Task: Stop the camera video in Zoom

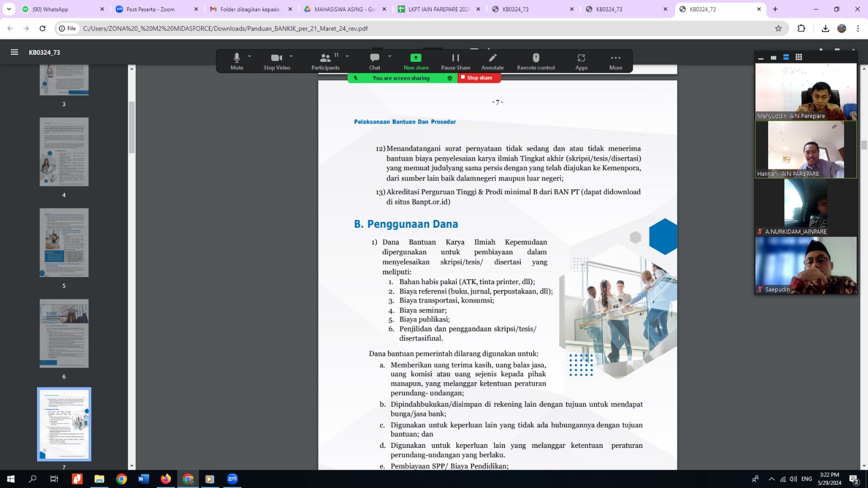Action: coord(277,61)
